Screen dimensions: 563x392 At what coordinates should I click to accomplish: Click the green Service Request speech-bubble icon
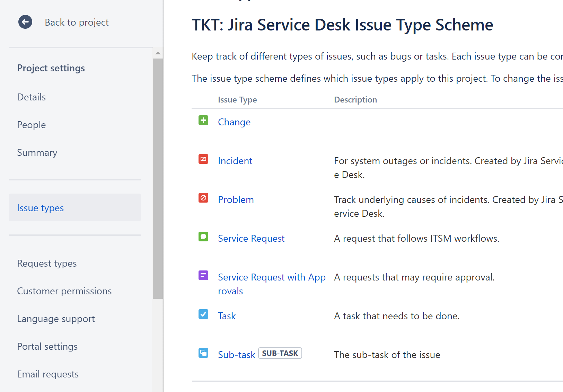(203, 237)
